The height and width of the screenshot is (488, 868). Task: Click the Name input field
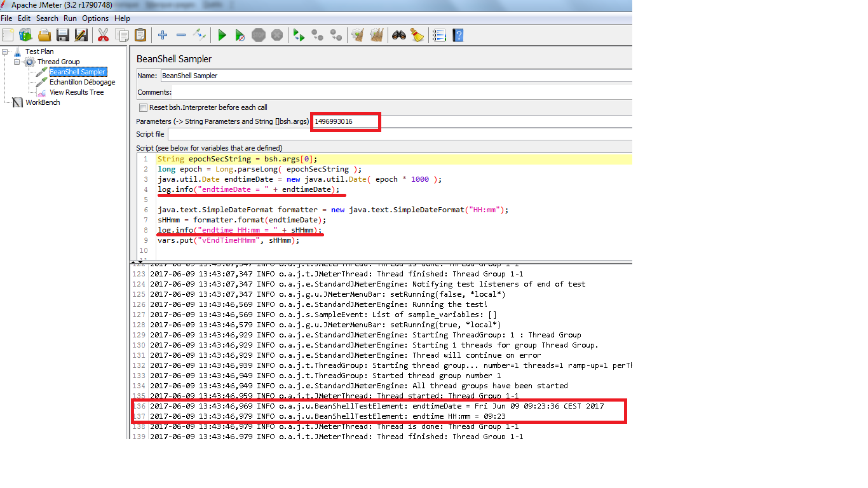(x=396, y=76)
